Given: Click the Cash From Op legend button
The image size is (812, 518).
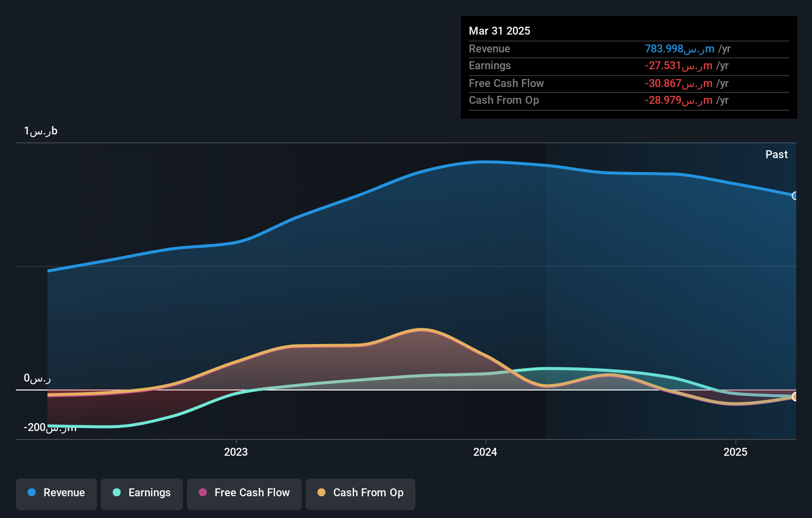Looking at the screenshot, I should (361, 493).
